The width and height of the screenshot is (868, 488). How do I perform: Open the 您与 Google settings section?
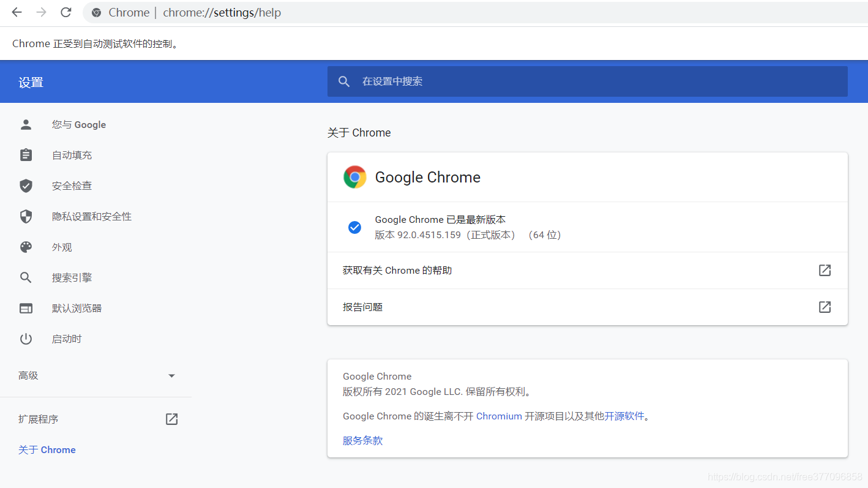pyautogui.click(x=79, y=124)
